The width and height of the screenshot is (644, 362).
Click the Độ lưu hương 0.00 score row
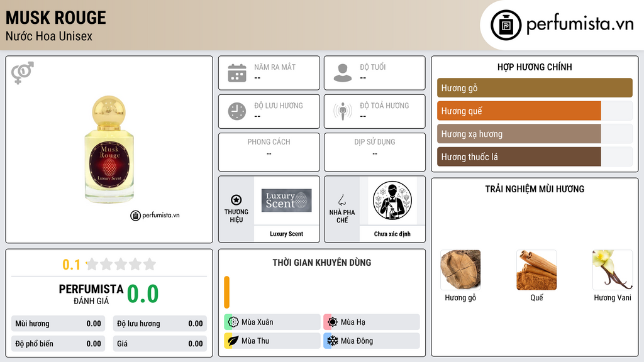pos(160,324)
